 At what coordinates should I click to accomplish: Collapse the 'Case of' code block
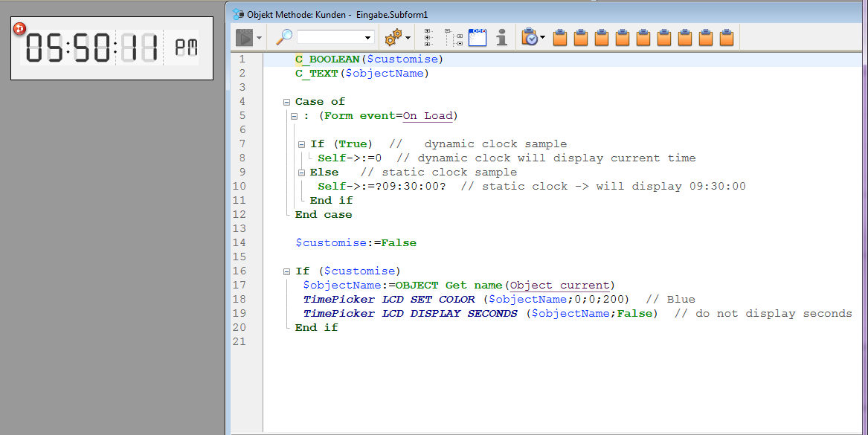(x=286, y=102)
